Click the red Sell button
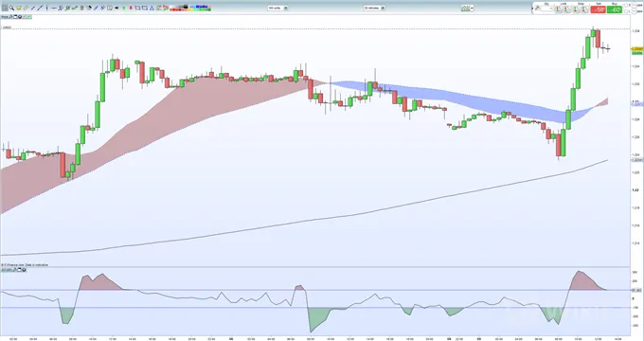The width and height of the screenshot is (644, 341). coord(598,9)
